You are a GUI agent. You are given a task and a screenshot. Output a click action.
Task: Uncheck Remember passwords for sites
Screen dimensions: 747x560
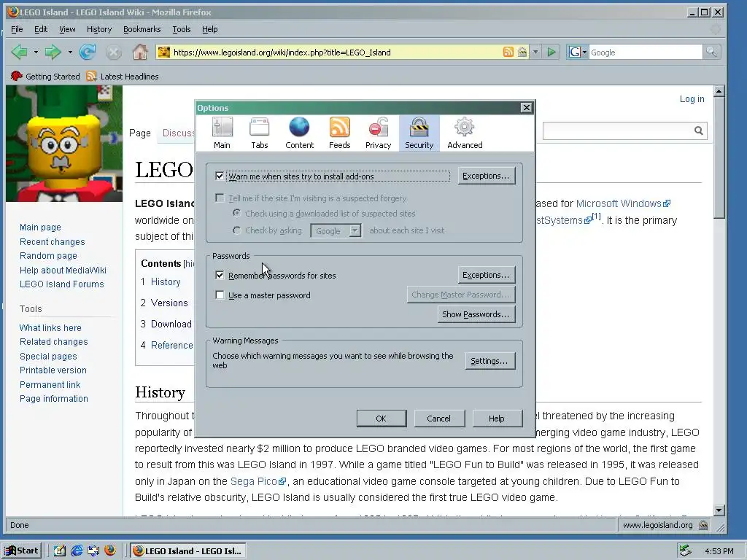click(x=220, y=275)
